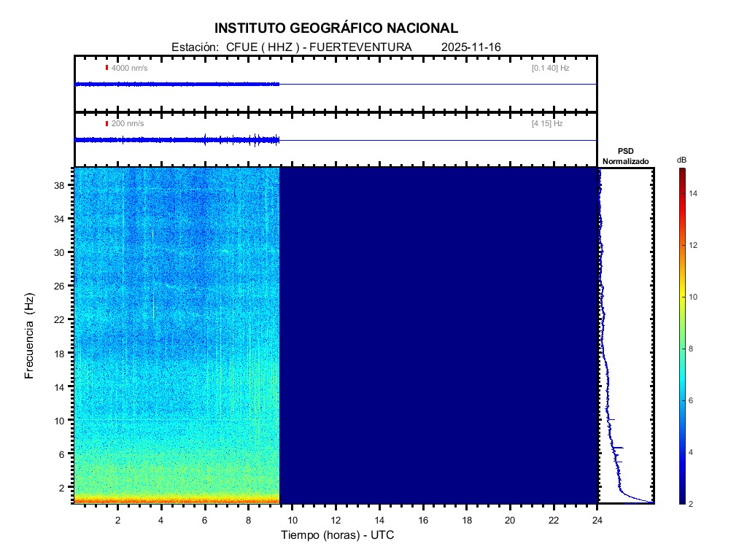Click the Tiempo (horas) - UTC axis label
747x560 pixels.
tap(338, 535)
